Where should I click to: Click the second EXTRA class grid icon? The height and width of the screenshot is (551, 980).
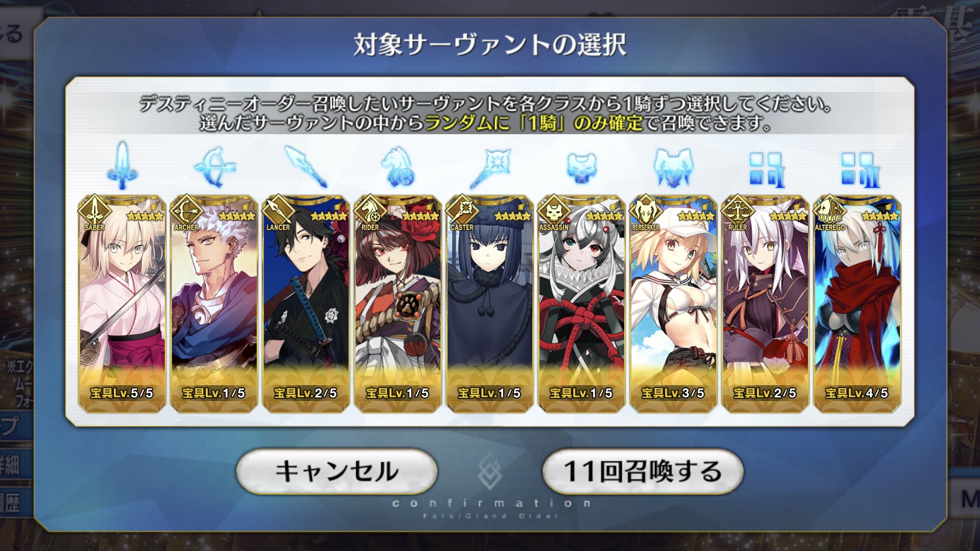click(860, 170)
